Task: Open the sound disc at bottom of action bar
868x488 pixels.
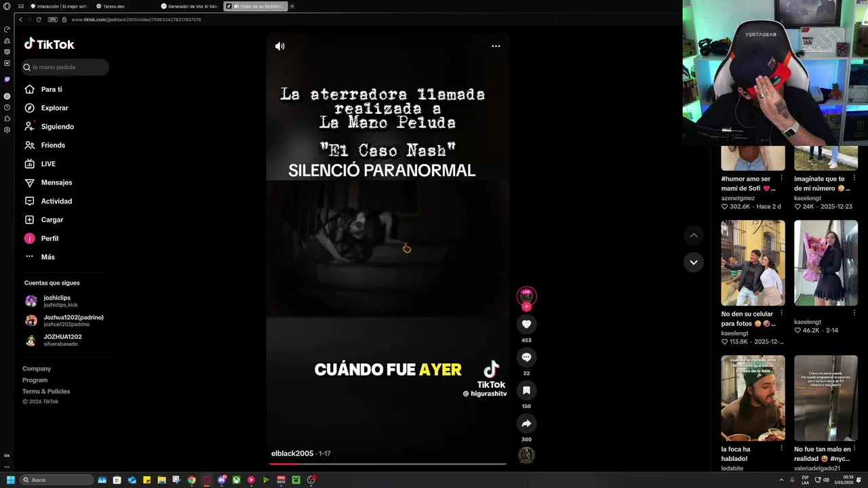Action: click(526, 455)
